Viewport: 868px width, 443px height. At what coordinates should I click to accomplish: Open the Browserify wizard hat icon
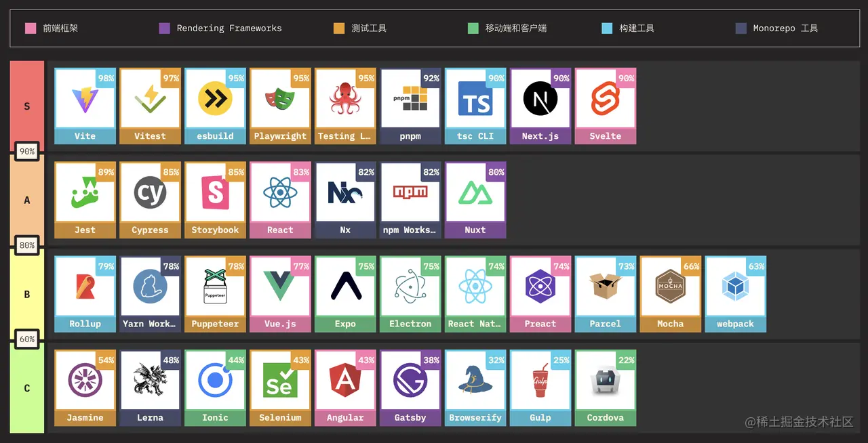click(475, 379)
